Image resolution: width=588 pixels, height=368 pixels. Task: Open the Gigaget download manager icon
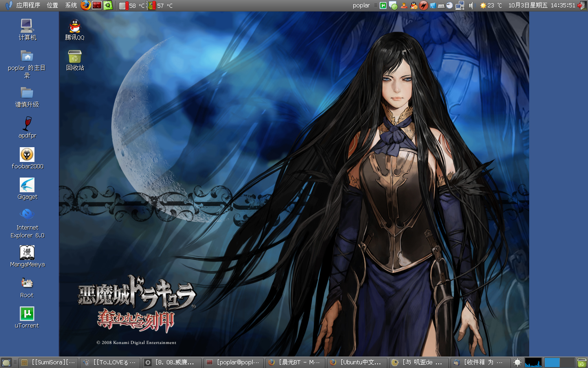(x=27, y=189)
